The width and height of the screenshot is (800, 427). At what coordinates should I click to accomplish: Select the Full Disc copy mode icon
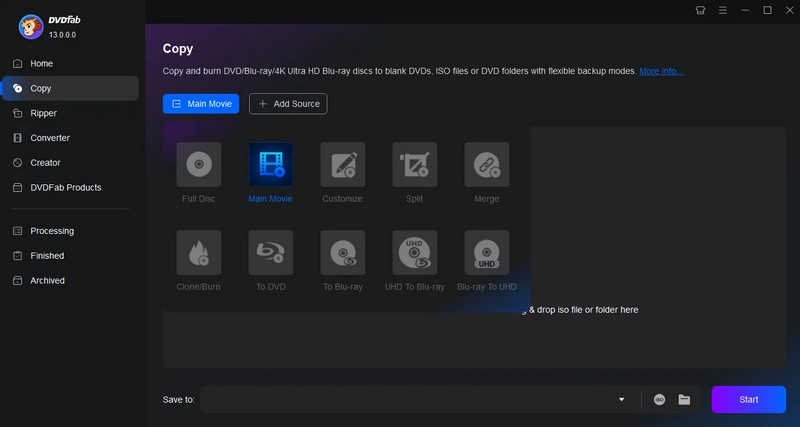tap(198, 164)
